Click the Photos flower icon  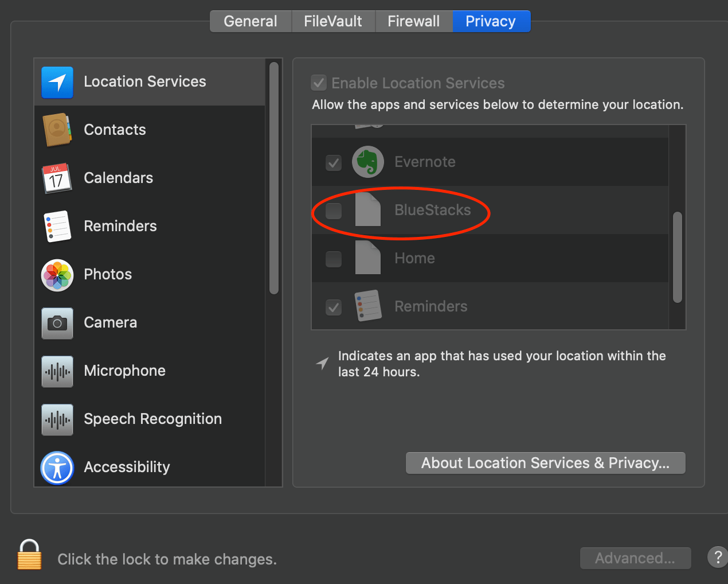(x=57, y=275)
